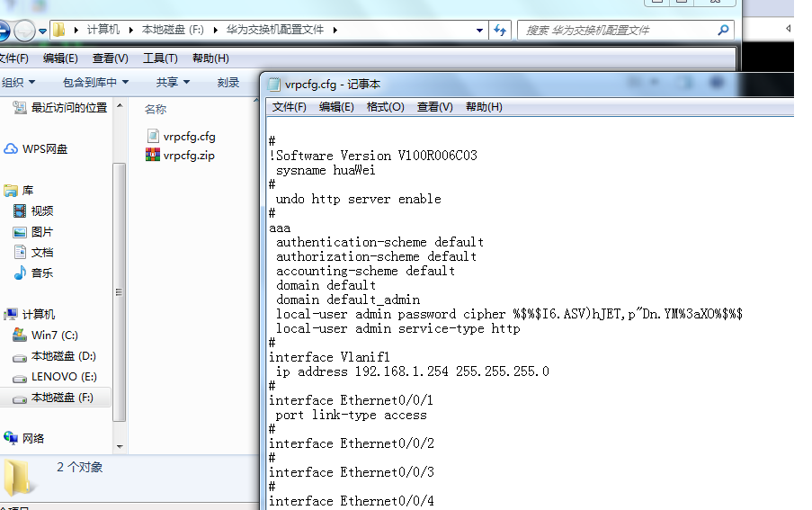The width and height of the screenshot is (812, 510).
Task: Click the Explorer back navigation button
Action: [3, 31]
